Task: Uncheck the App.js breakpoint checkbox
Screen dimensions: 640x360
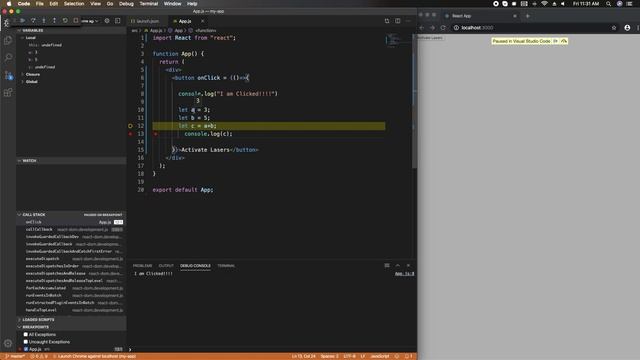Action: pyautogui.click(x=26, y=349)
